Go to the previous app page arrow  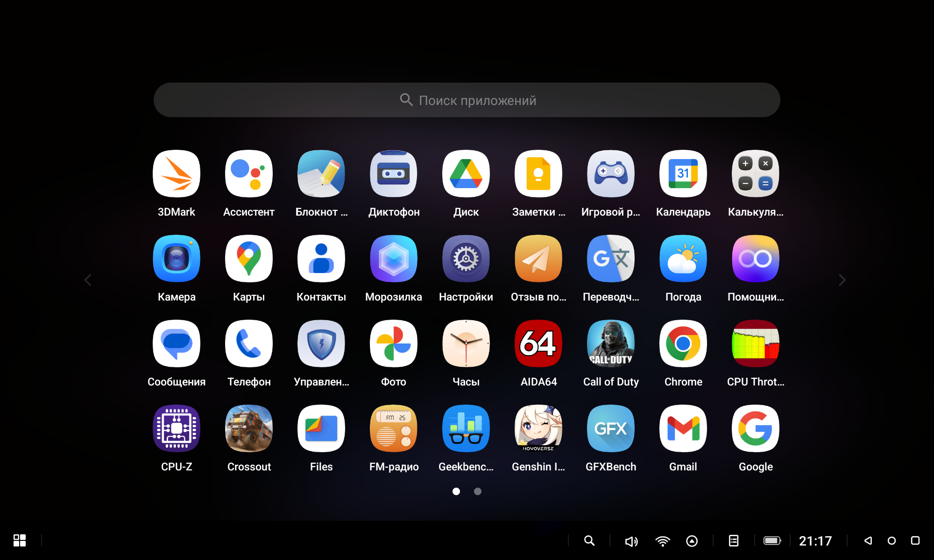coord(88,280)
